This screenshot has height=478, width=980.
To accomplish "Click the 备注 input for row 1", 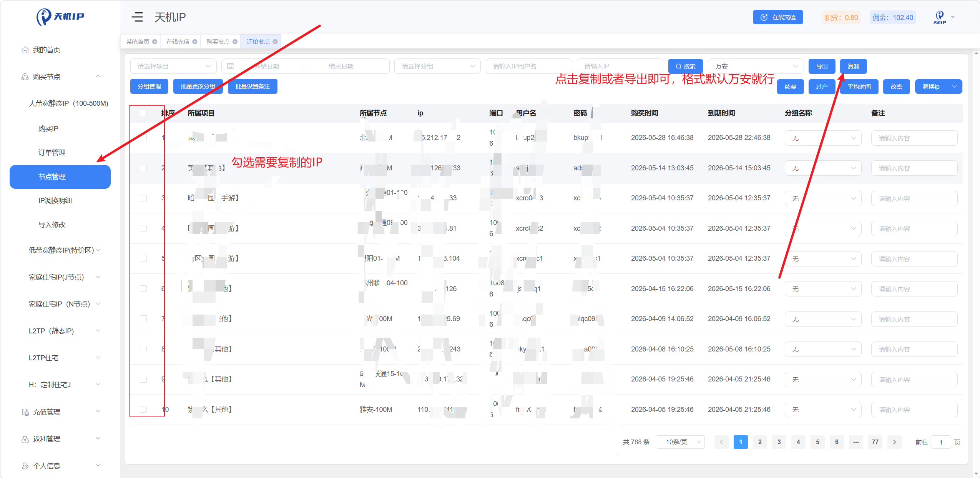I will (x=914, y=138).
